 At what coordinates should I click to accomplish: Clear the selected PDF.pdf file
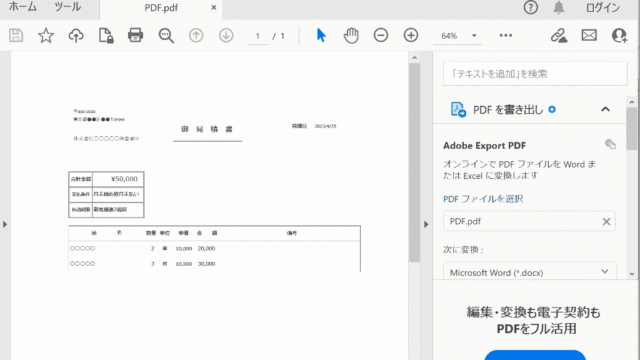[x=606, y=221]
